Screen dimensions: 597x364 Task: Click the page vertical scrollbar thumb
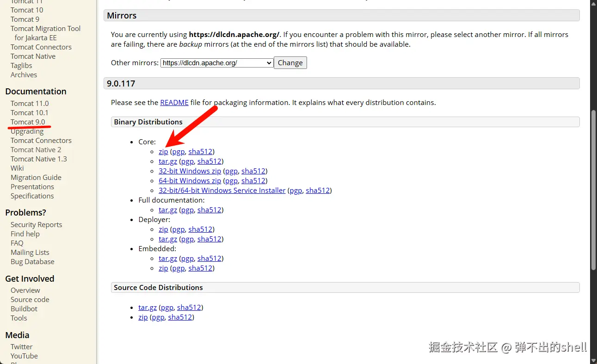pos(594,190)
